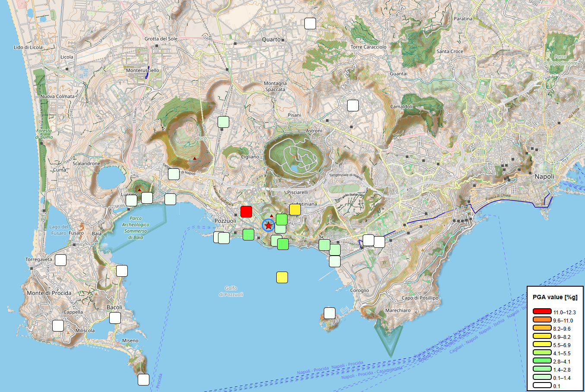
Task: Click the Coroglio label
Action: coord(360,291)
